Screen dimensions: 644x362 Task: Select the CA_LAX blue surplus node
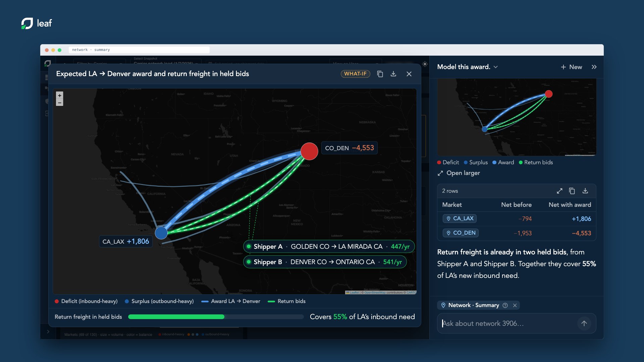click(161, 233)
